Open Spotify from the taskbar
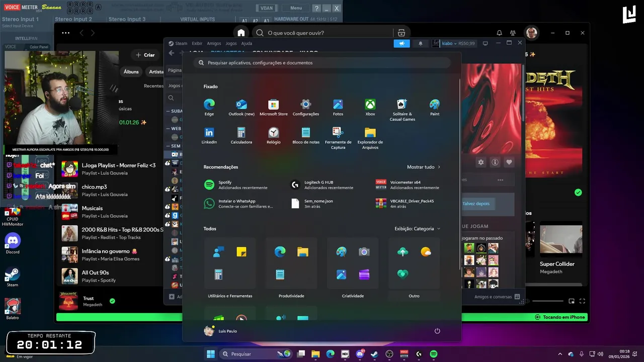The height and width of the screenshot is (362, 644). tap(434, 354)
